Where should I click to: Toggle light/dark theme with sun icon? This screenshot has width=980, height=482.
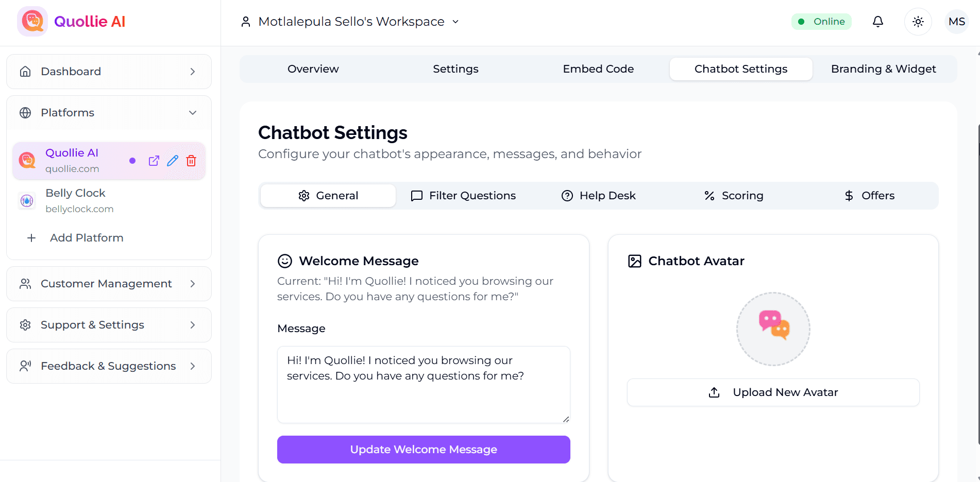(x=918, y=21)
